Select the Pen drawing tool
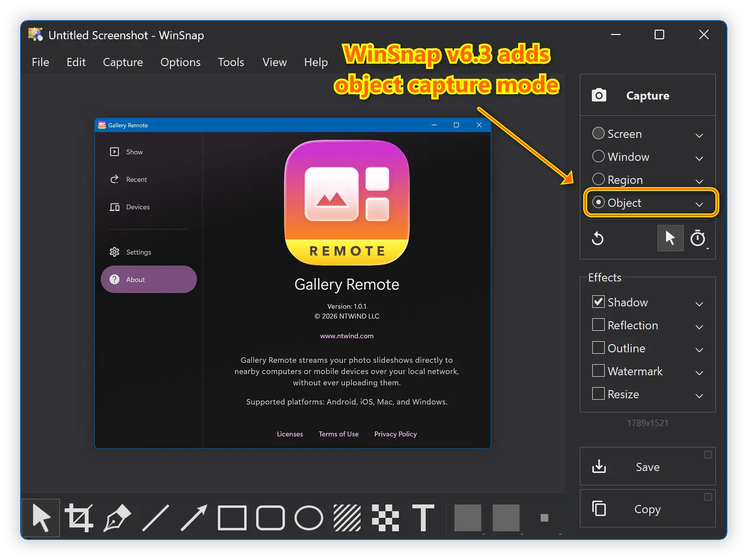747x560 pixels. point(117,518)
